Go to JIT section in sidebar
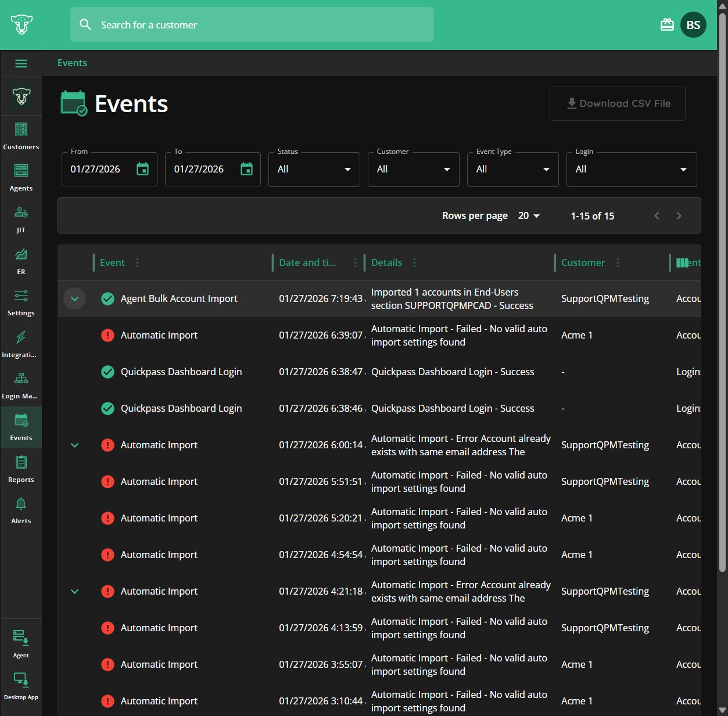Viewport: 728px width, 716px height. [21, 219]
